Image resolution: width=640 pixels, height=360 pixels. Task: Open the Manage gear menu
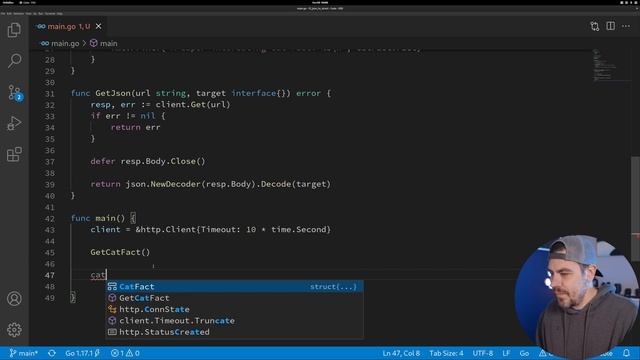tap(14, 329)
